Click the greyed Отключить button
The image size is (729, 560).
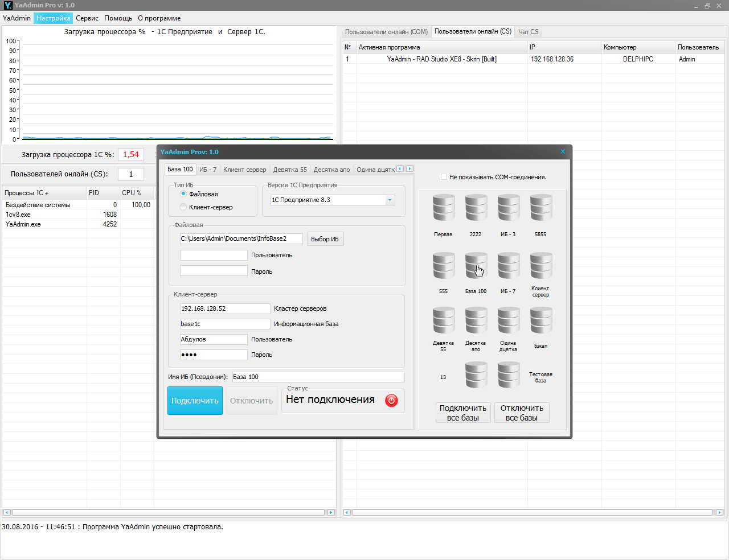tap(251, 401)
